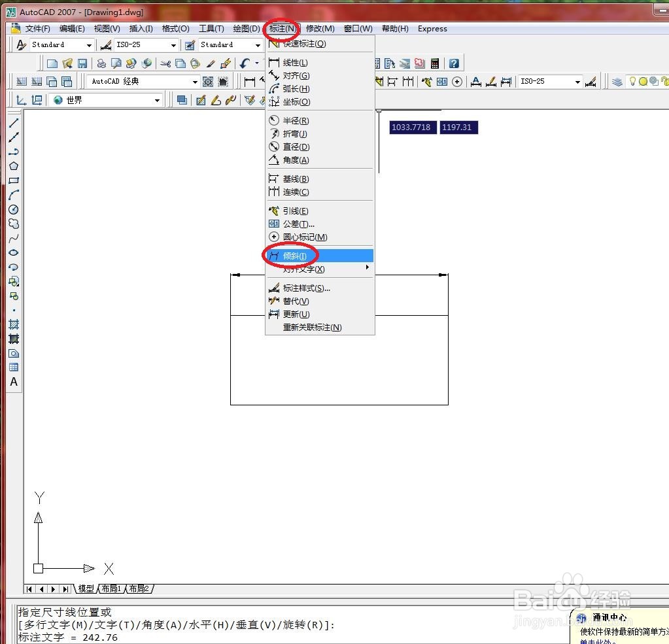Screen dimensions: 669x644
Task: Click the Undo arrow icon
Action: click(x=245, y=63)
